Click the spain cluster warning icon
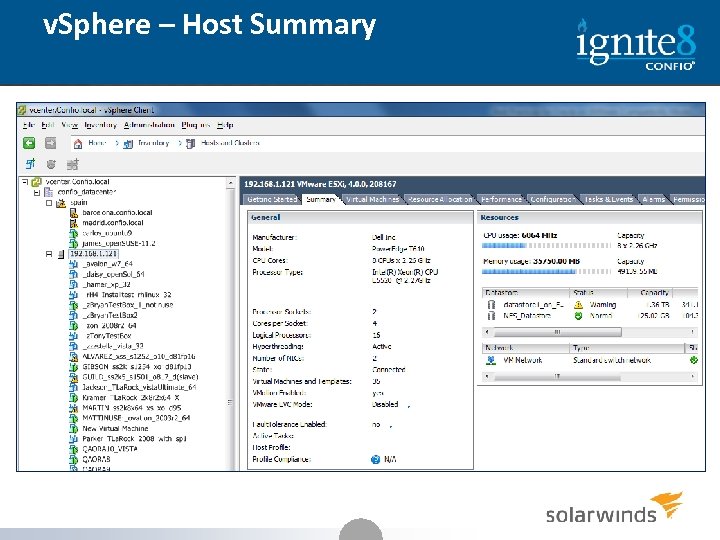 click(x=61, y=202)
